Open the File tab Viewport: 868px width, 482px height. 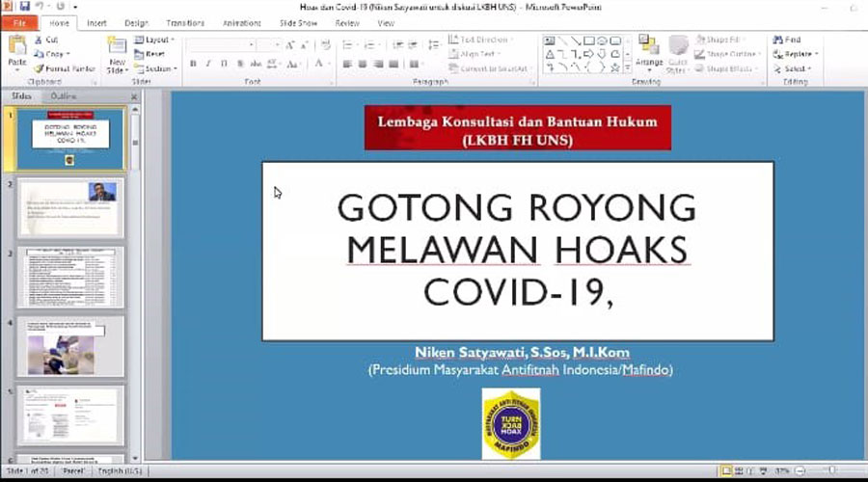[x=20, y=23]
